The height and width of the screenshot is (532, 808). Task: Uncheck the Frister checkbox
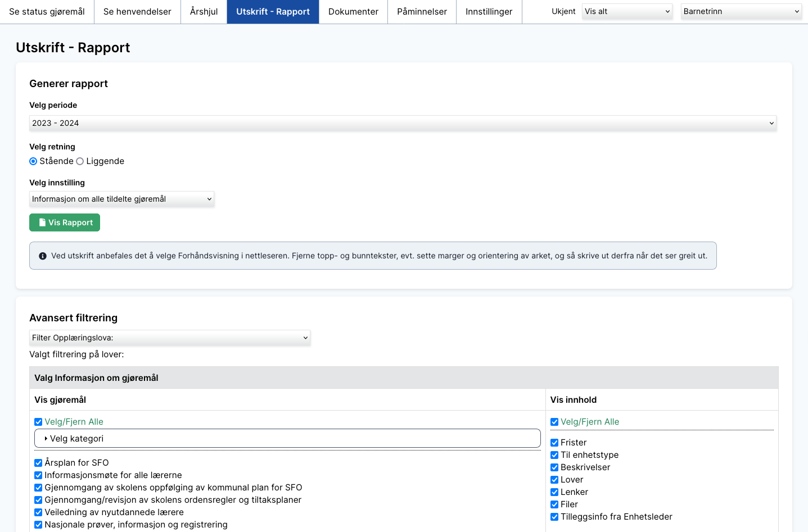(554, 443)
